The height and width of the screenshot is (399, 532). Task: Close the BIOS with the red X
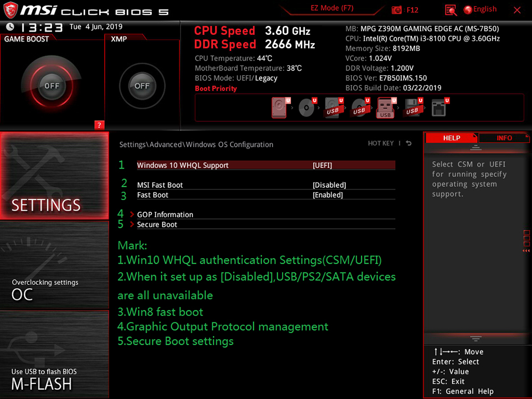pyautogui.click(x=517, y=10)
